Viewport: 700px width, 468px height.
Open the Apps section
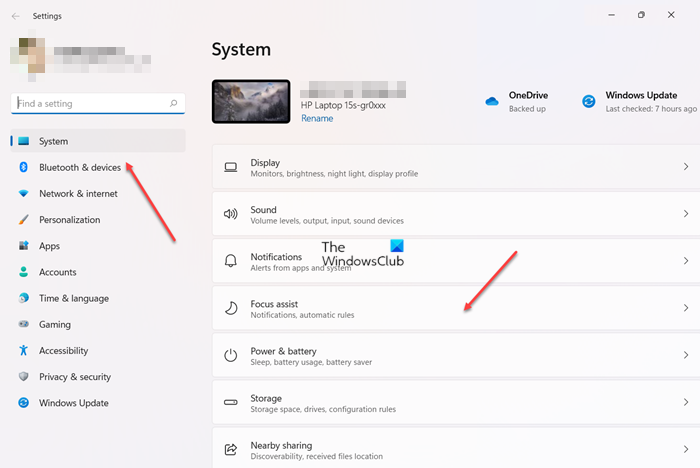[98, 246]
